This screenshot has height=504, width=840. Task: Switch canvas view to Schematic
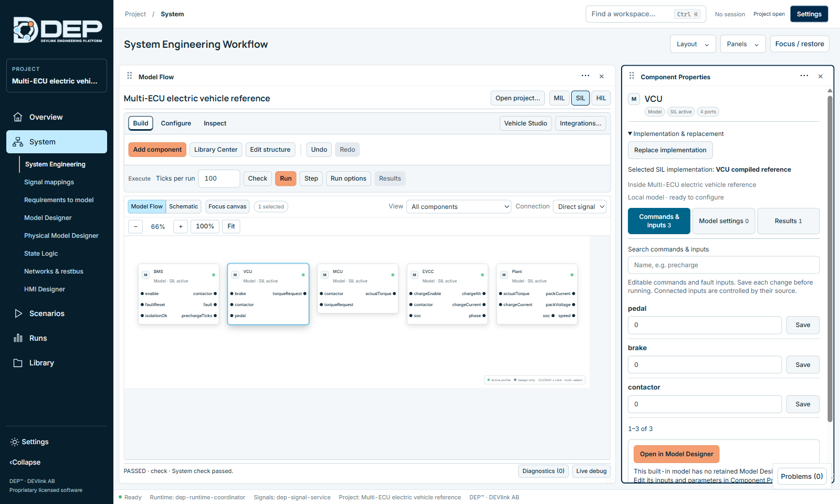[x=184, y=206]
